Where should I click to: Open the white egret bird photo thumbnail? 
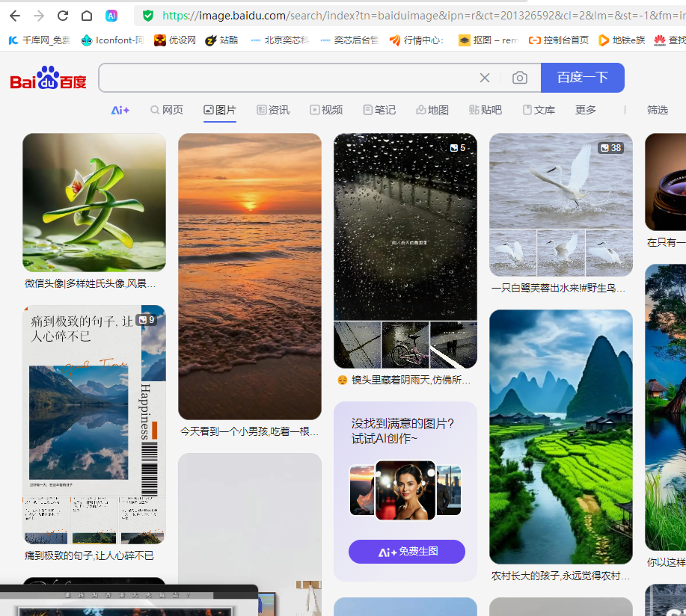[x=560, y=182]
